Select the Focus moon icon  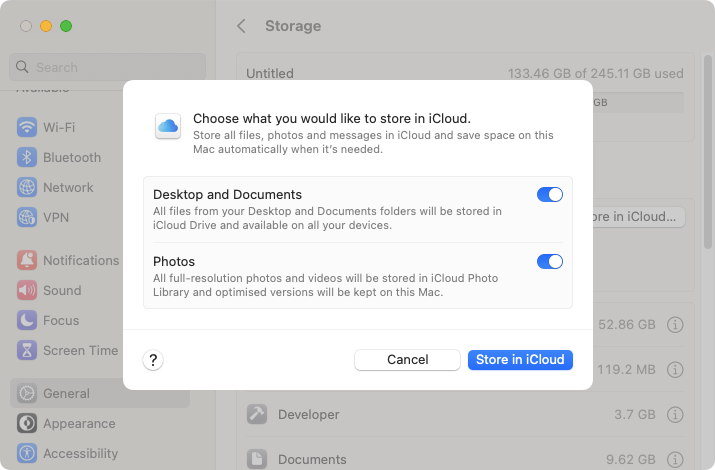27,320
